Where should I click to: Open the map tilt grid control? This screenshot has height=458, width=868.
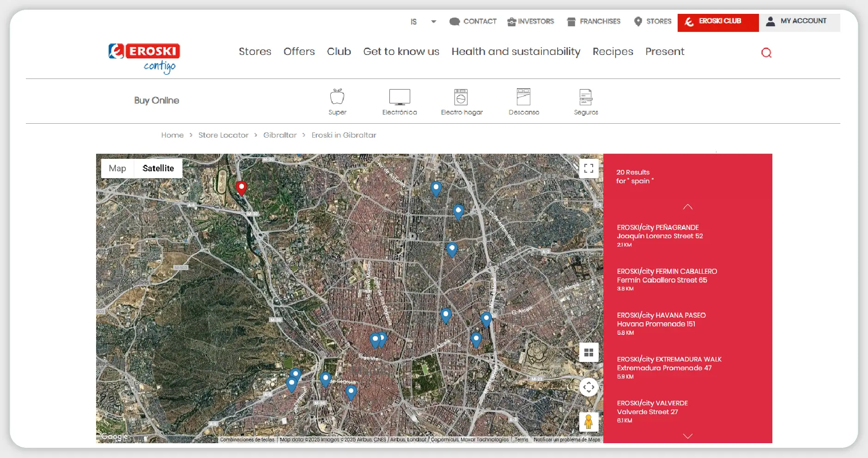[589, 352]
